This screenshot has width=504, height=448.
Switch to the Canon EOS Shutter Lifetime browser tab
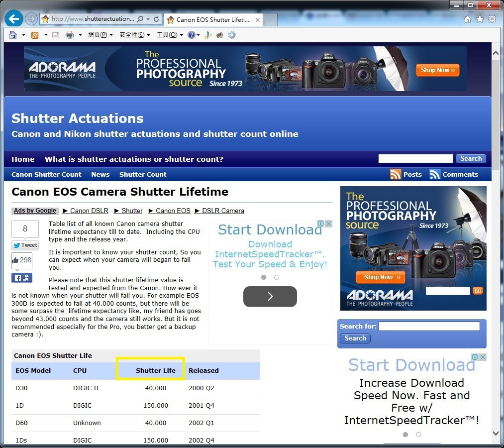213,19
